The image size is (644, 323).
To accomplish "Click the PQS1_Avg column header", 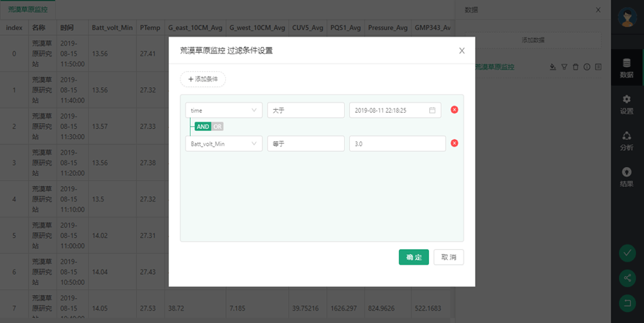I will point(345,27).
